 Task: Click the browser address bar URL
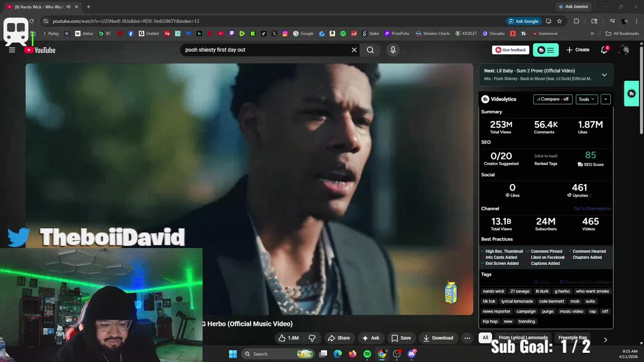tap(126, 21)
